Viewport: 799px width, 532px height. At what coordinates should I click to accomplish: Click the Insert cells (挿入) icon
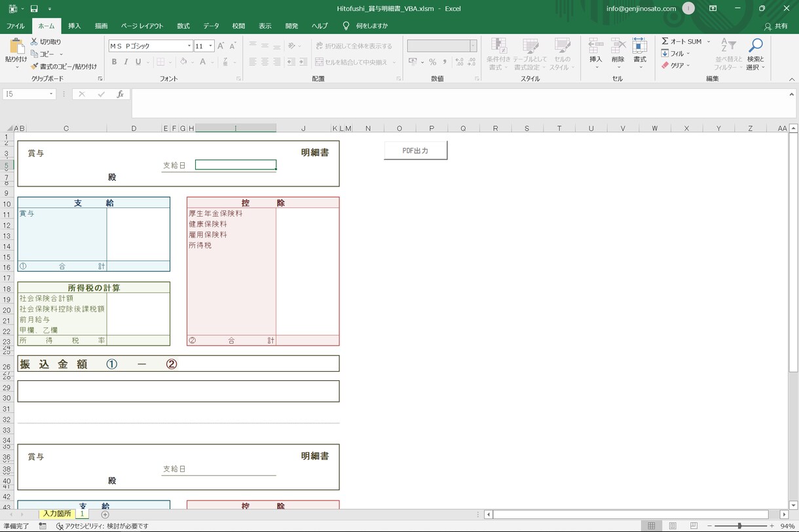pyautogui.click(x=595, y=46)
